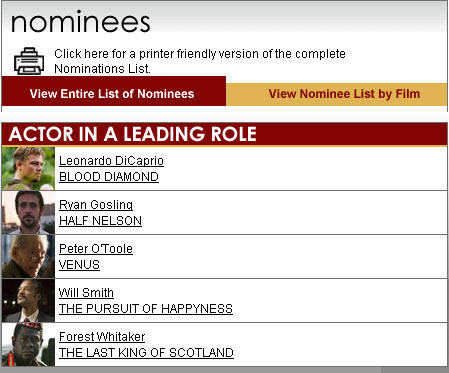Click the Venus nominee thumbnail photo
Screen dimensions: 449x373
click(x=28, y=257)
